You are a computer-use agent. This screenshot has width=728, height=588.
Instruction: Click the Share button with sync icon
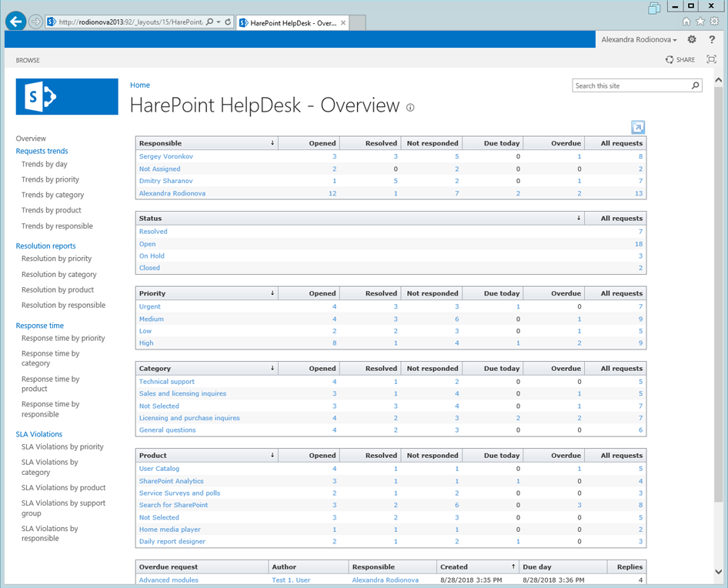680,59
